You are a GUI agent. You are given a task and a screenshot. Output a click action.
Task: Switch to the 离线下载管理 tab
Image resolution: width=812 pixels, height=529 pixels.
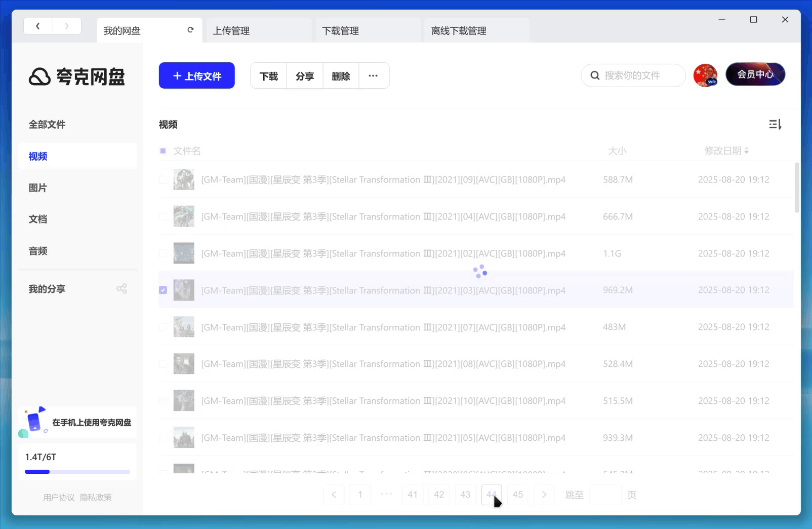click(x=458, y=30)
